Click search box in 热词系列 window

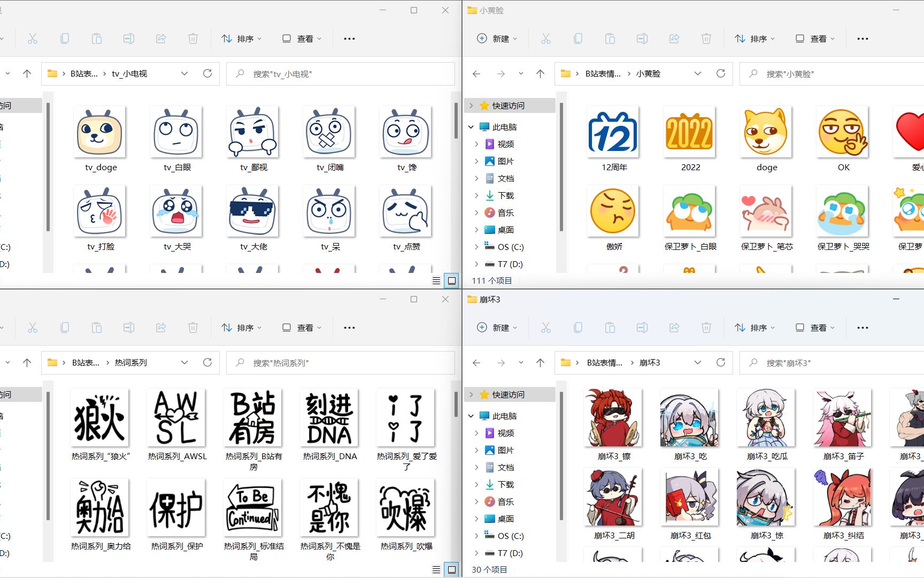click(x=341, y=363)
